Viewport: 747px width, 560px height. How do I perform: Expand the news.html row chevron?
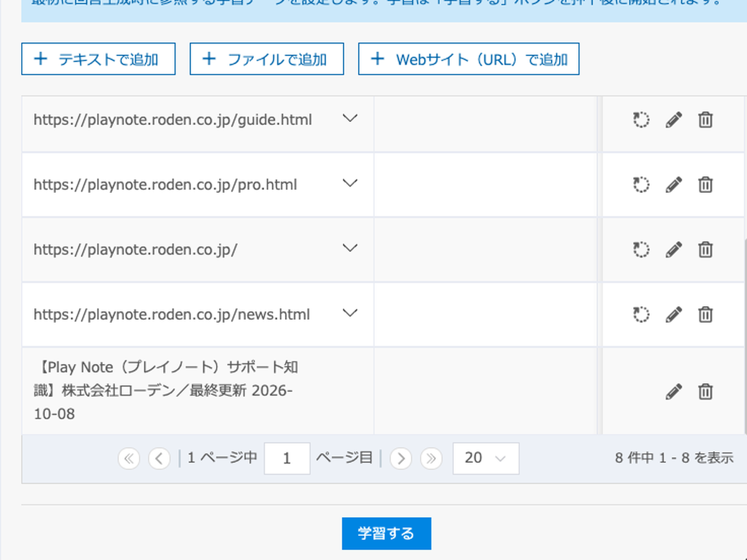pyautogui.click(x=351, y=312)
